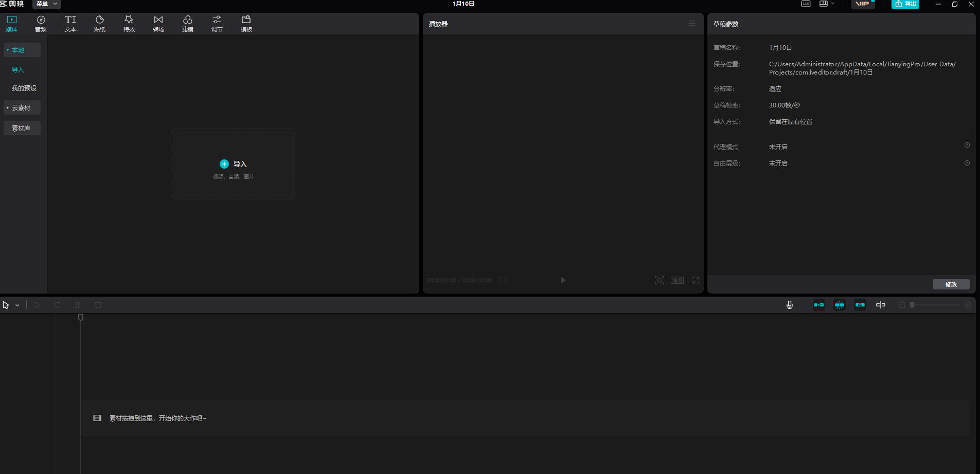Screen dimensions: 980x474
Task: Click the film strip icon on track
Action: [97, 418]
